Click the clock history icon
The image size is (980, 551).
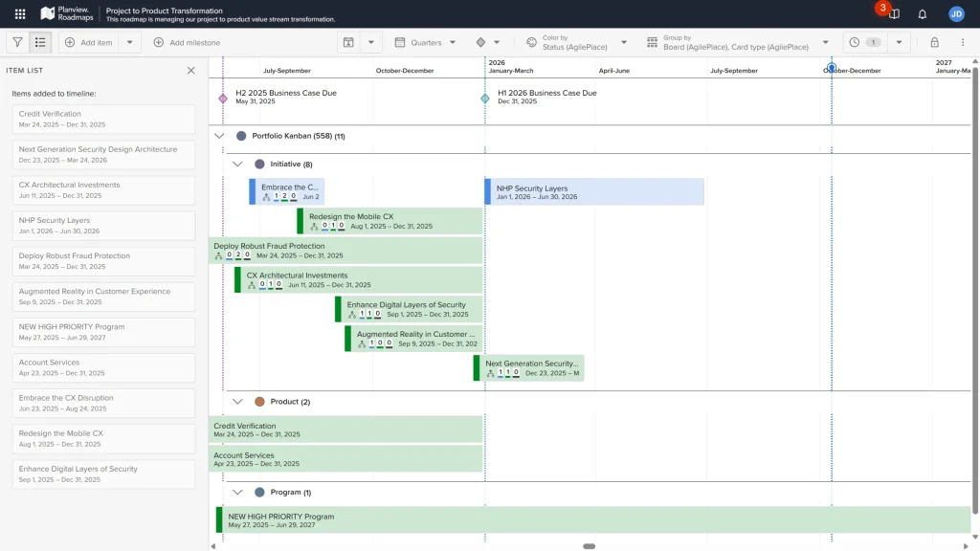click(855, 42)
